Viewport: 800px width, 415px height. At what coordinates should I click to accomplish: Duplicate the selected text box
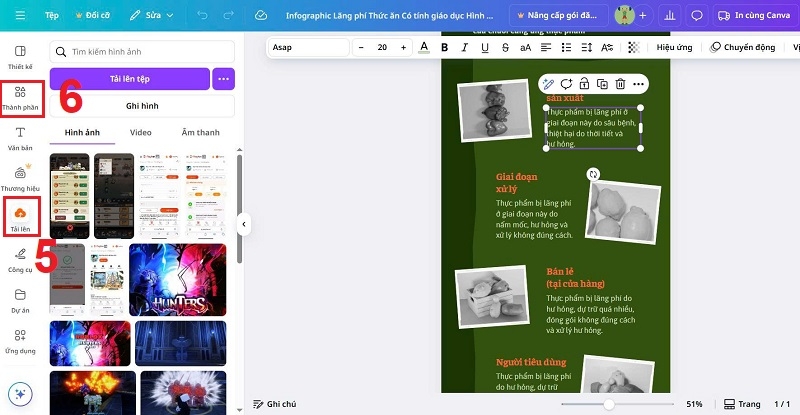click(x=602, y=84)
